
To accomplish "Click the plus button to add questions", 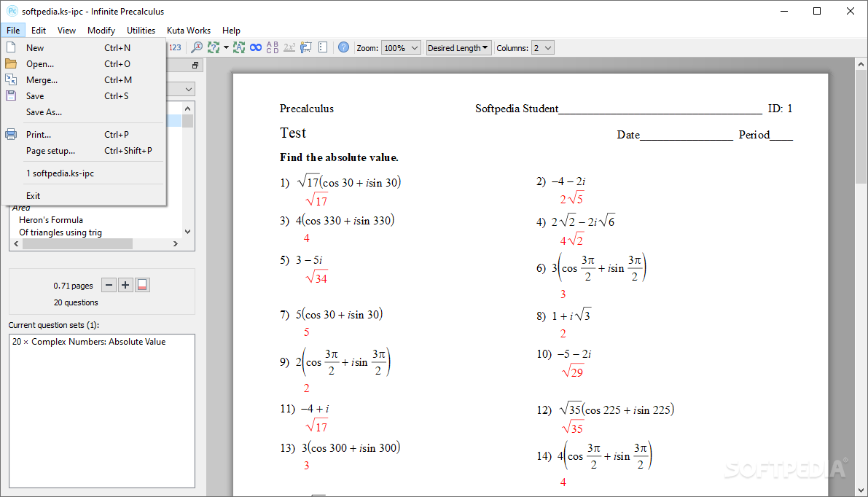I will [125, 285].
